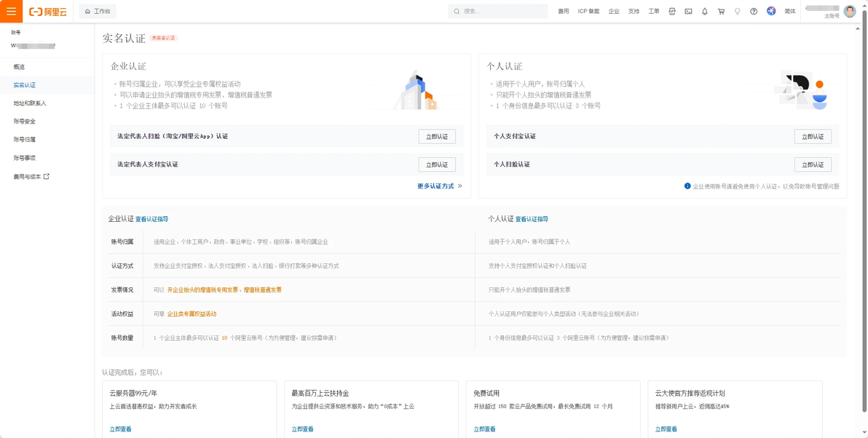Screen dimensions: 868x438
Task: Switch language via 简体
Action: (790, 11)
